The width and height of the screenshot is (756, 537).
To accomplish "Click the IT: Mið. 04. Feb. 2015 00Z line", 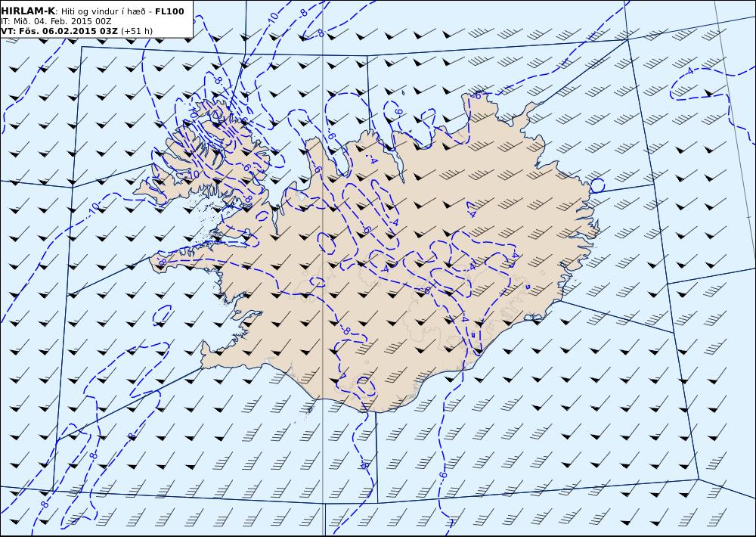I will (57, 21).
